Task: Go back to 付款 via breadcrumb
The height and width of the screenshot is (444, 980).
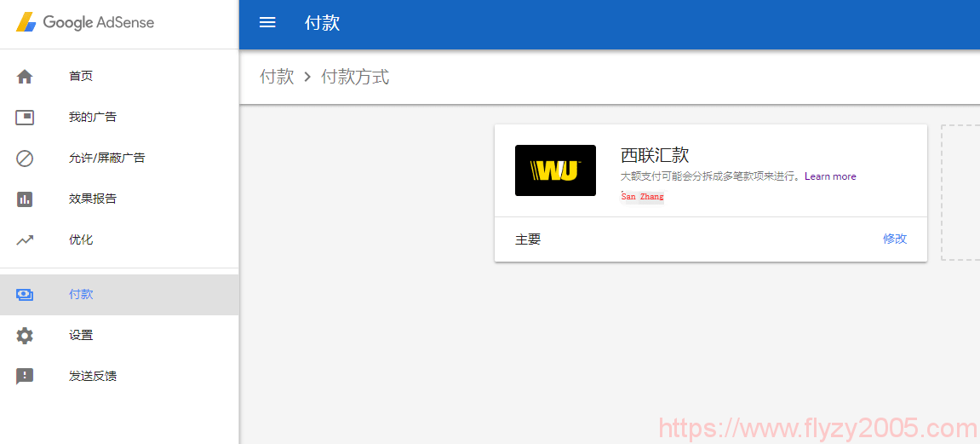Action: (277, 77)
